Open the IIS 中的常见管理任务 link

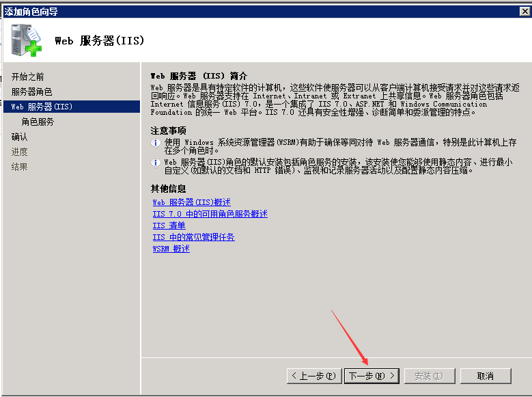tap(193, 237)
